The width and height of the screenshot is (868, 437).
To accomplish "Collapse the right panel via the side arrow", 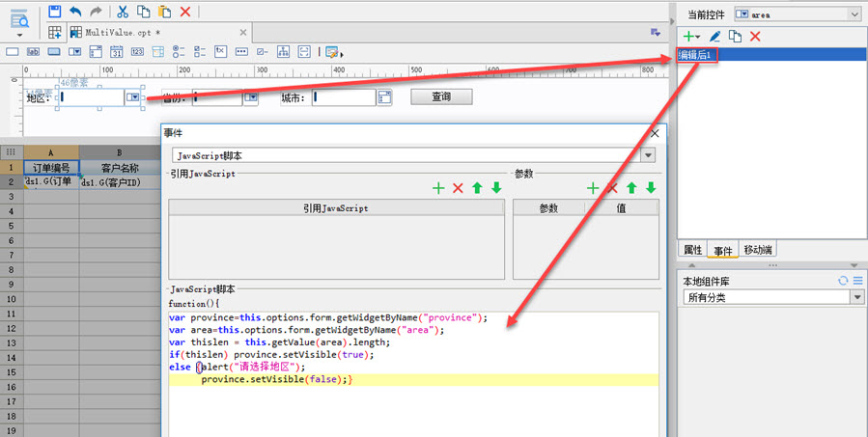I will [673, 21].
